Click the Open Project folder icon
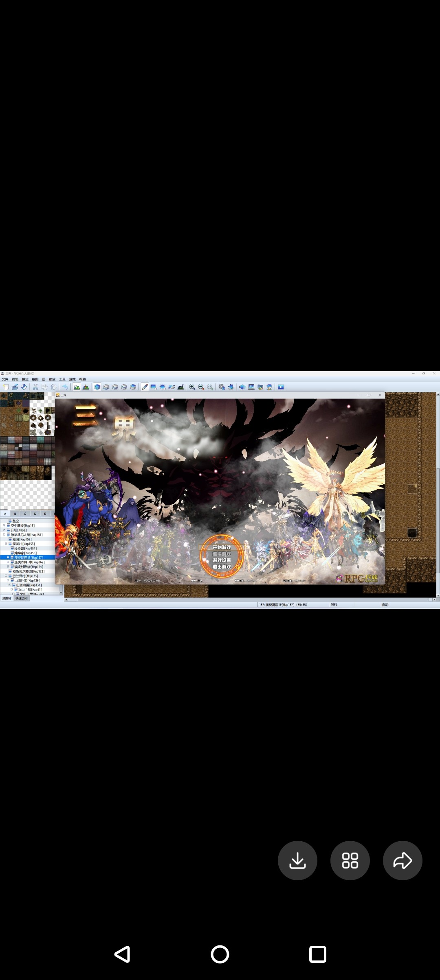 click(15, 387)
